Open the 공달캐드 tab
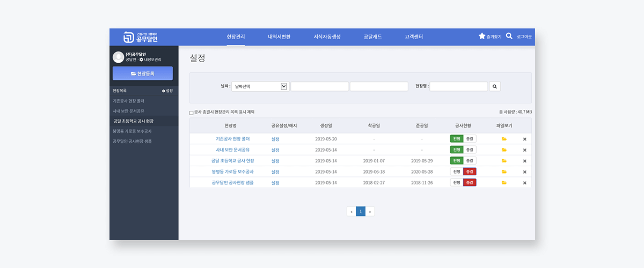Screen dimensions: 644x268 (x=372, y=36)
